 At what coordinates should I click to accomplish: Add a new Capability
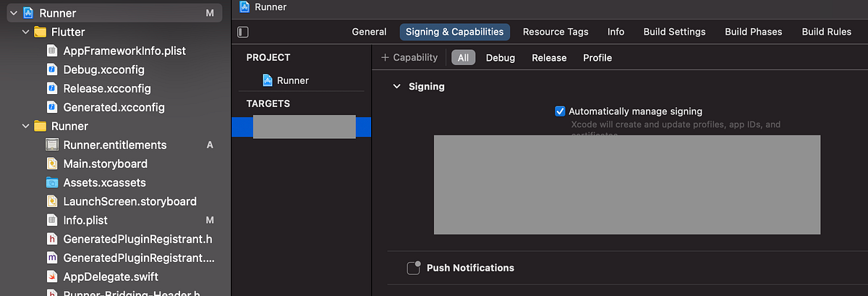[x=409, y=58]
